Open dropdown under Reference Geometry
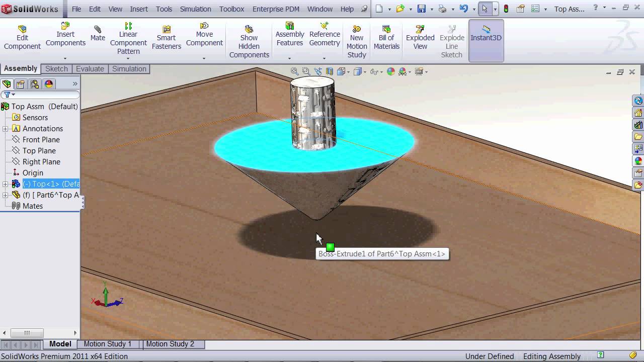Screen dimensions: 644x362 click(x=325, y=58)
